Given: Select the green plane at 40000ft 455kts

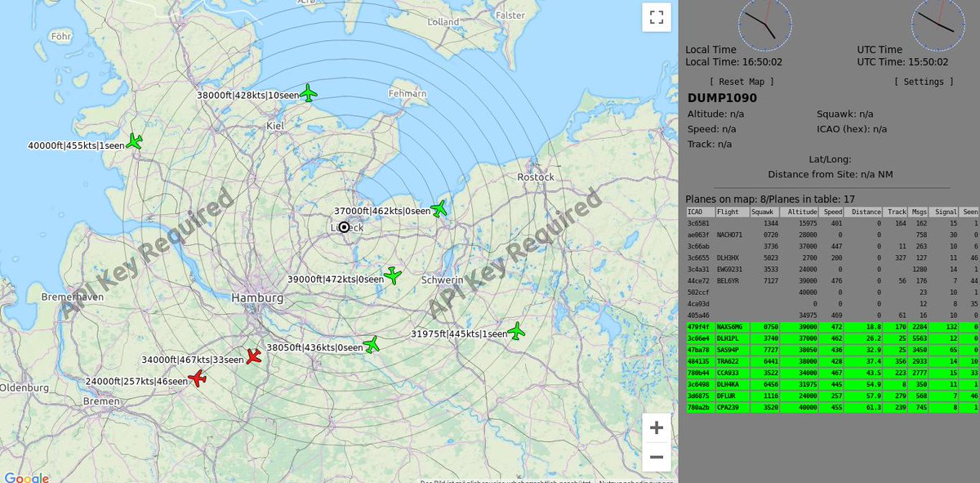Looking at the screenshot, I should point(135,142).
